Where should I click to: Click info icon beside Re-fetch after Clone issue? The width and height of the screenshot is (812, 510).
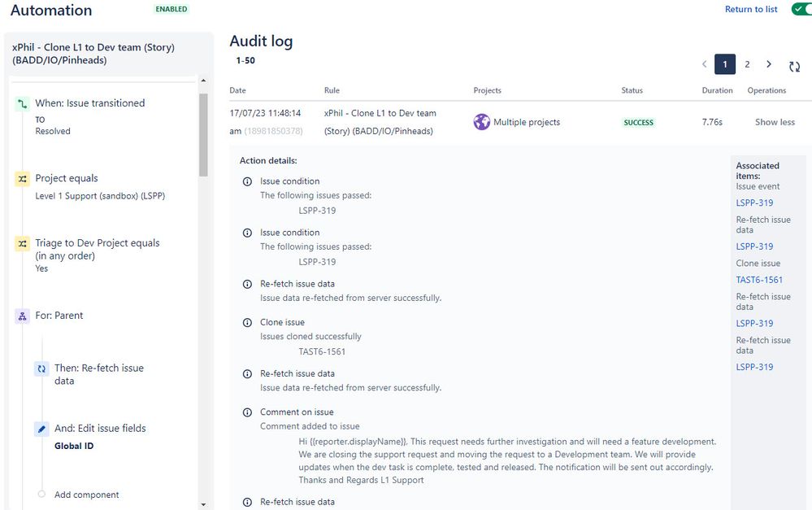pos(248,373)
